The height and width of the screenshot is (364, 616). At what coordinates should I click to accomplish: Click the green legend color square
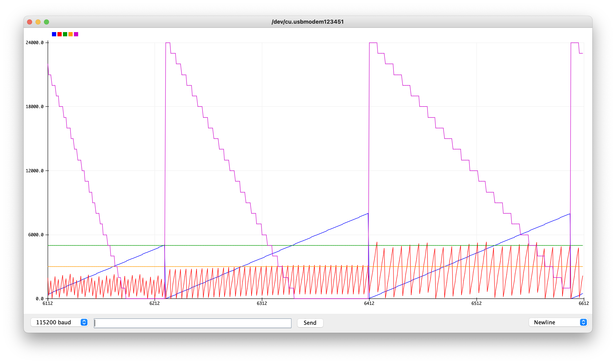tap(65, 34)
